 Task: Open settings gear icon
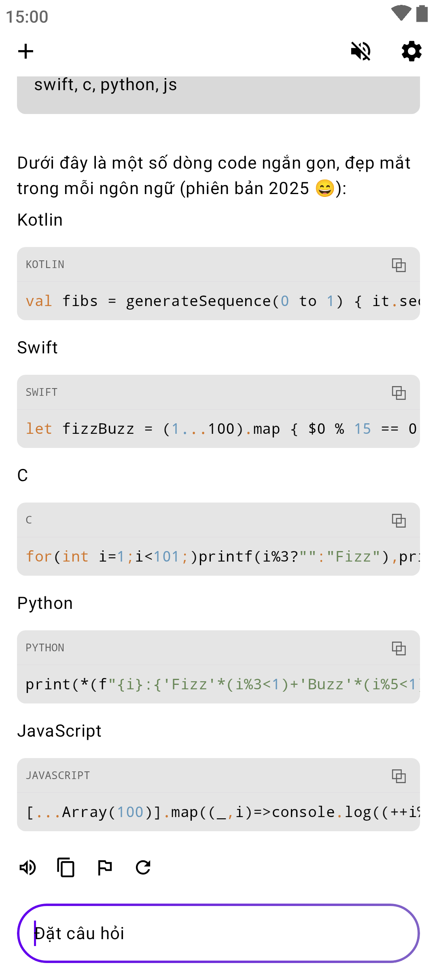pos(412,51)
